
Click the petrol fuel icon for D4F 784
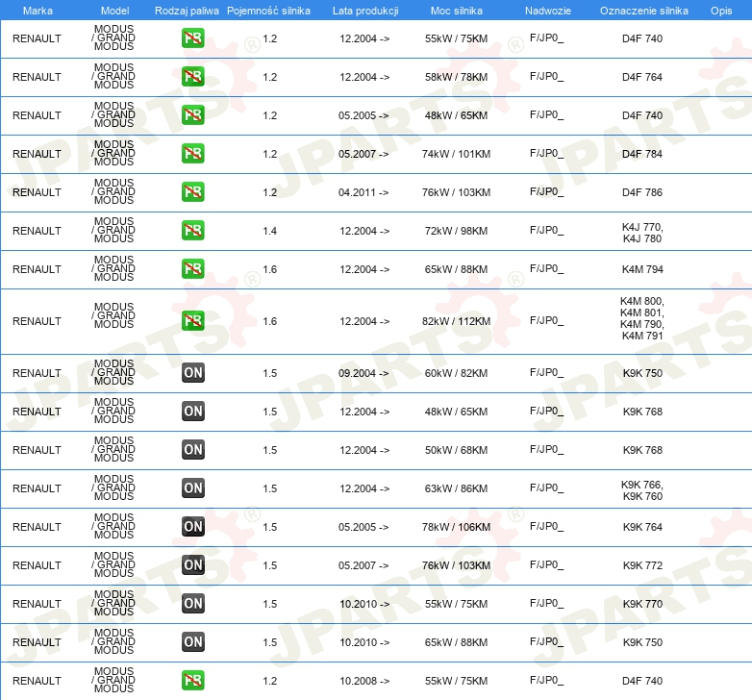coord(193,154)
